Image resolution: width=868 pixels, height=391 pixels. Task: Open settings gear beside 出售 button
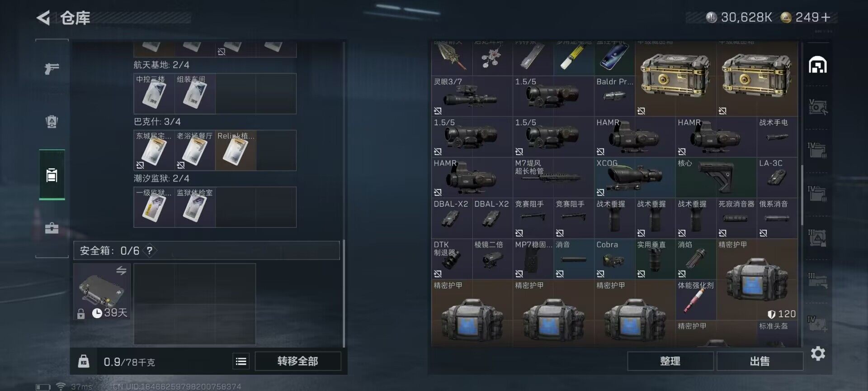[x=818, y=353]
